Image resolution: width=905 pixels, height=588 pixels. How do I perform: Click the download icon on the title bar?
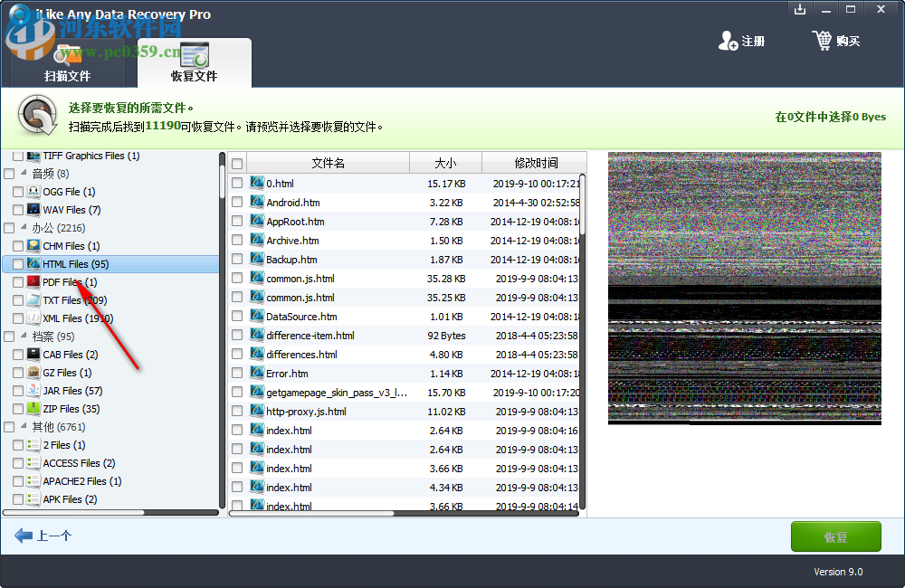(800, 9)
